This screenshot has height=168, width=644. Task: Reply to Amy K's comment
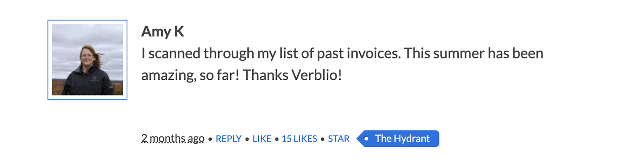click(229, 139)
